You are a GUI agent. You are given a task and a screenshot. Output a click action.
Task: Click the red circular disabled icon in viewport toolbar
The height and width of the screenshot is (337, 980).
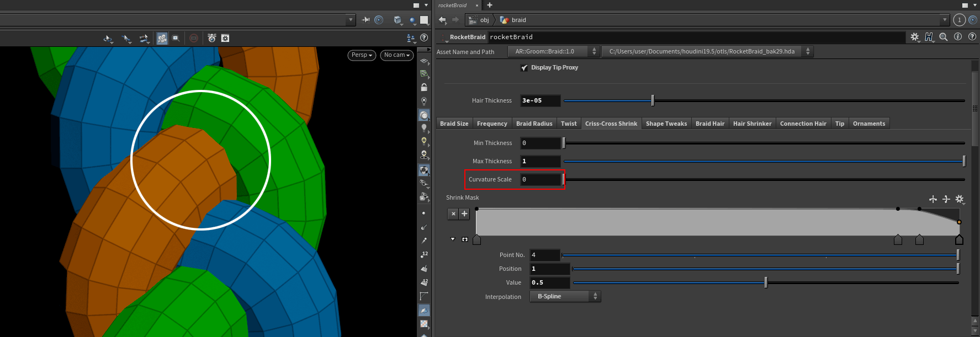(194, 38)
